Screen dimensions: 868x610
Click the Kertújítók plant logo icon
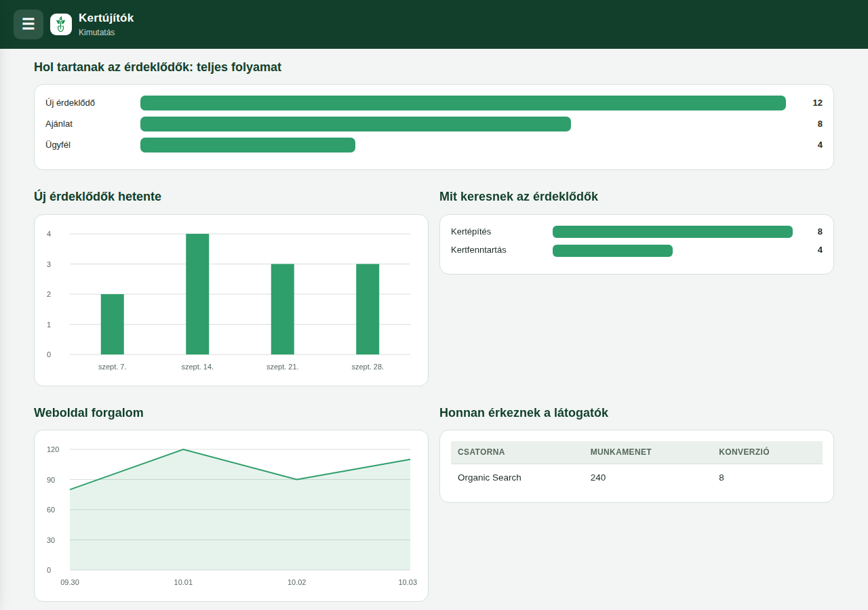click(x=61, y=24)
